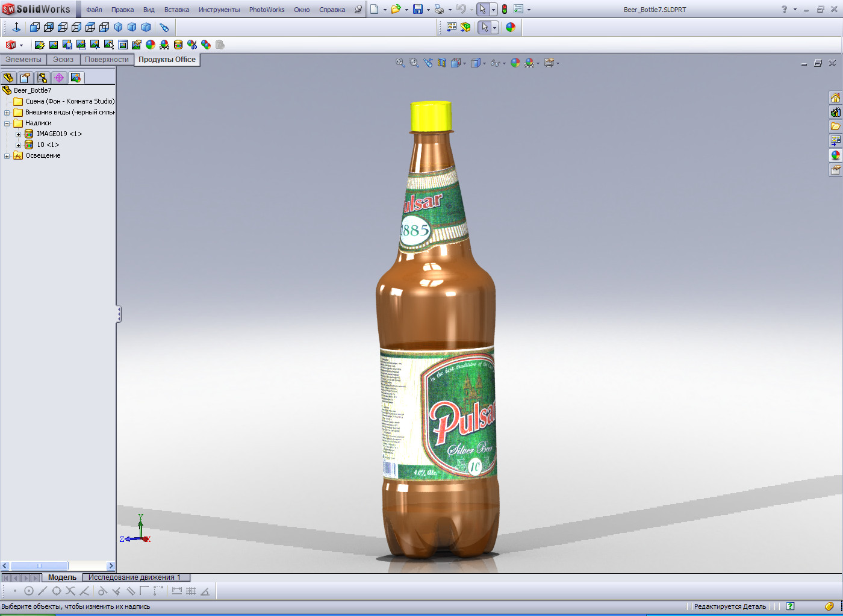Open the File Explorer icon in task pane
Image resolution: width=843 pixels, height=616 pixels.
[835, 126]
